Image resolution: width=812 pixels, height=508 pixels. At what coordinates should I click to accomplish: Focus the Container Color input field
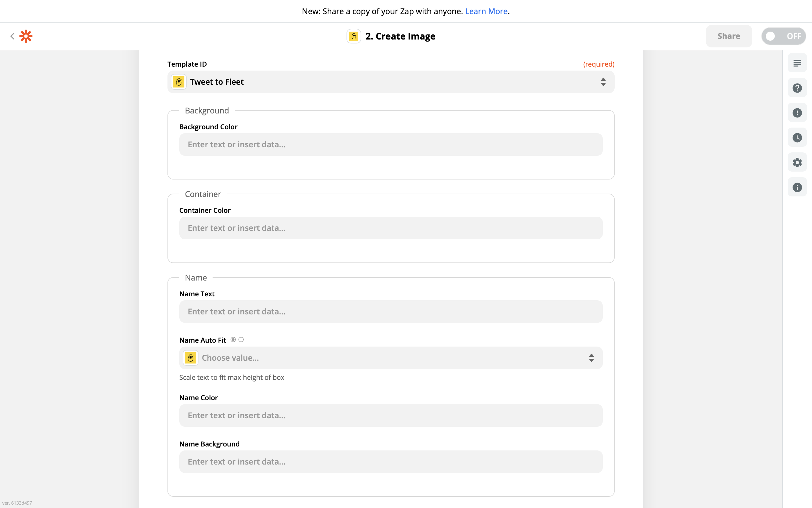click(x=391, y=228)
